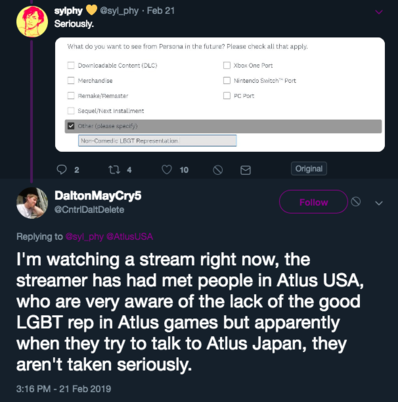The height and width of the screenshot is (402, 398).
Task: Follow DaltonMayCry5
Action: coord(313,202)
